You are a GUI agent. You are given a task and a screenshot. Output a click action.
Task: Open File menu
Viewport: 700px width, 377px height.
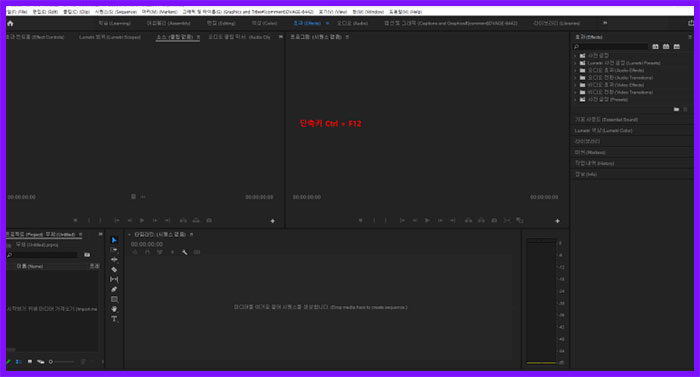(x=17, y=12)
